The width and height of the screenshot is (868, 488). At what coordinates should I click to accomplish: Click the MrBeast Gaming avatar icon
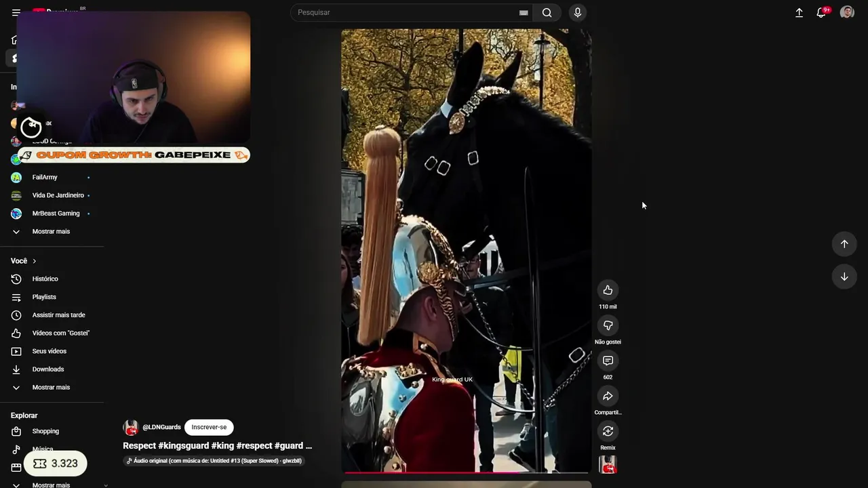[x=16, y=213]
